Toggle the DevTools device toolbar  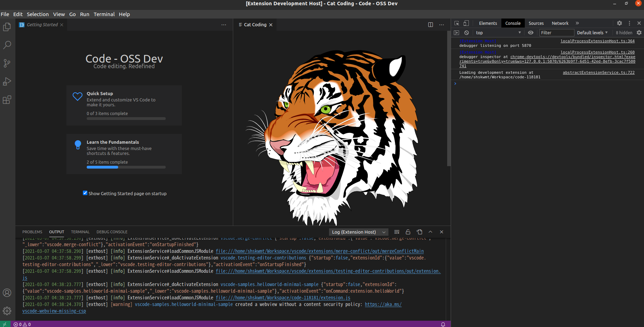(x=466, y=23)
